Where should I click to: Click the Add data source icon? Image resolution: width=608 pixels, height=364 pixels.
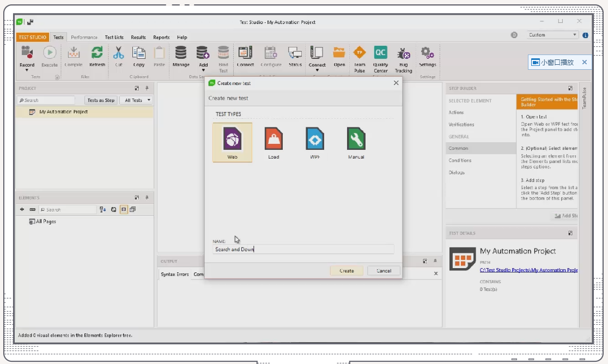click(x=203, y=53)
